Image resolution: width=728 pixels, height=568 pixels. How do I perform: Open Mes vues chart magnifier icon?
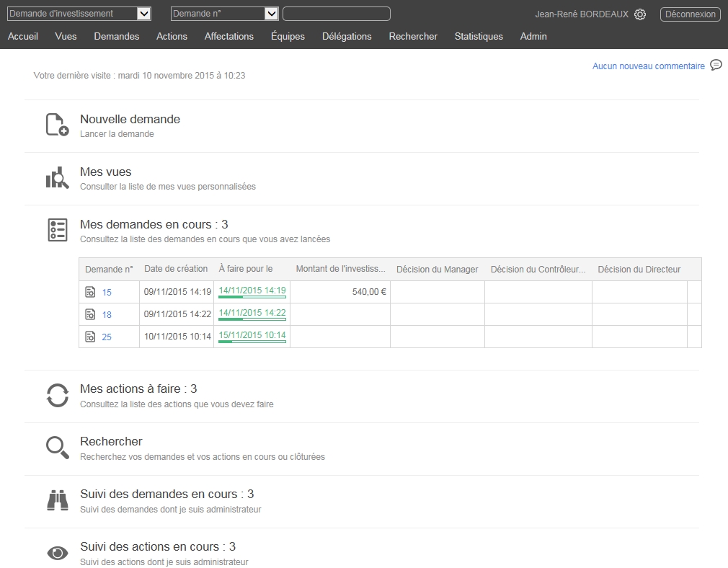click(57, 178)
